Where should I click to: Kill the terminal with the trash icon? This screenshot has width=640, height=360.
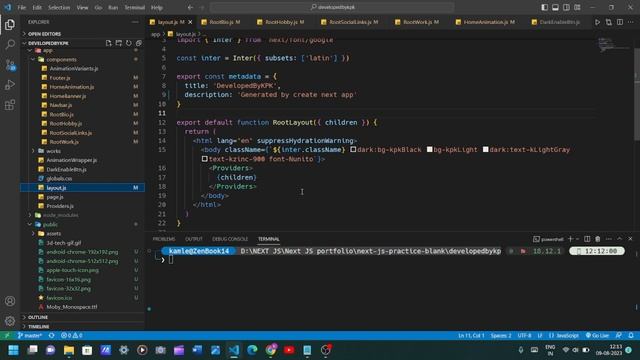(x=598, y=239)
